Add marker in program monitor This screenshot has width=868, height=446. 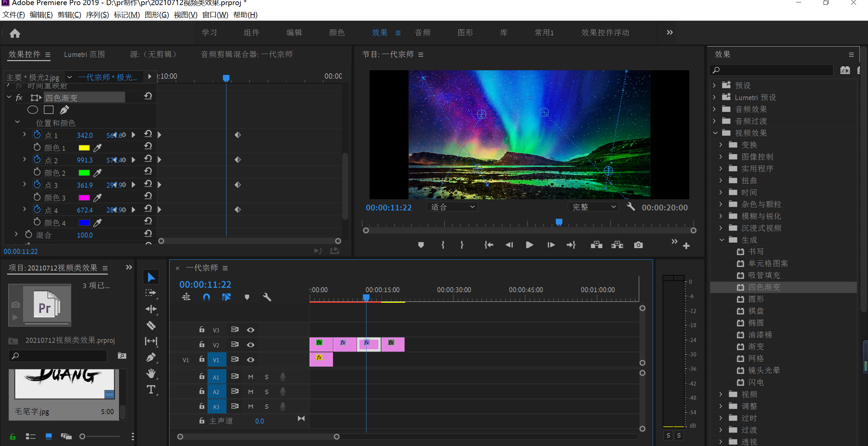[x=421, y=245]
